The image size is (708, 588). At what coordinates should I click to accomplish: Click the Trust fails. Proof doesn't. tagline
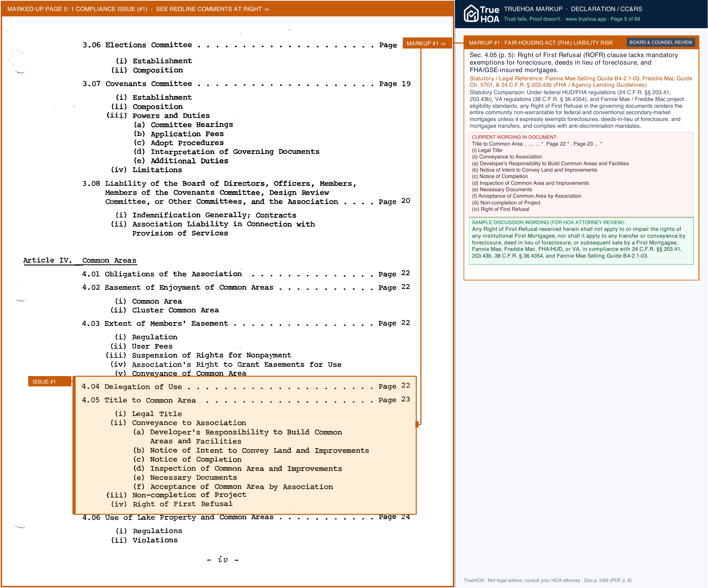(x=532, y=19)
